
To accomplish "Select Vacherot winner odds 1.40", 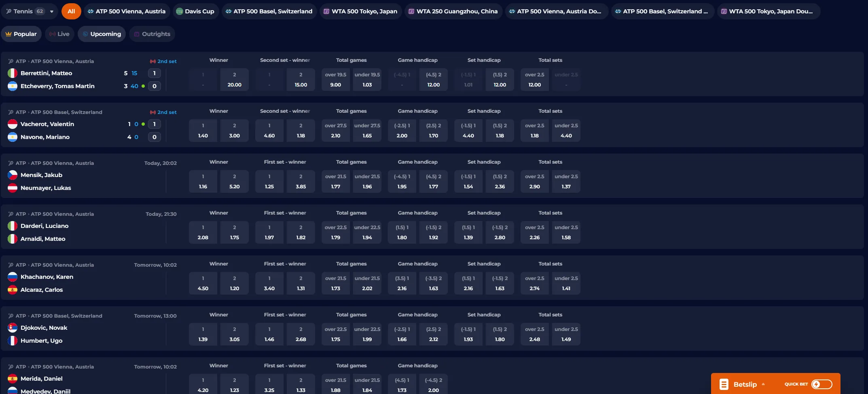I will click(x=203, y=131).
